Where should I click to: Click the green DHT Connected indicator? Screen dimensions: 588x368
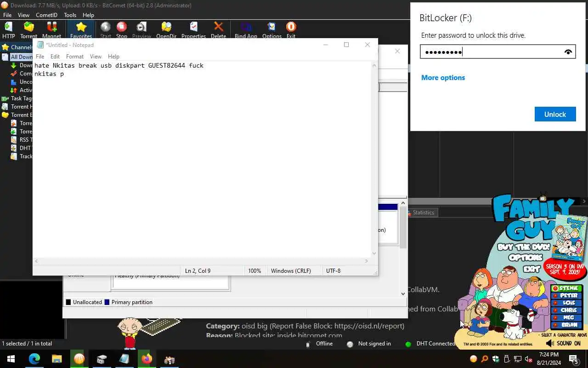tap(408, 344)
